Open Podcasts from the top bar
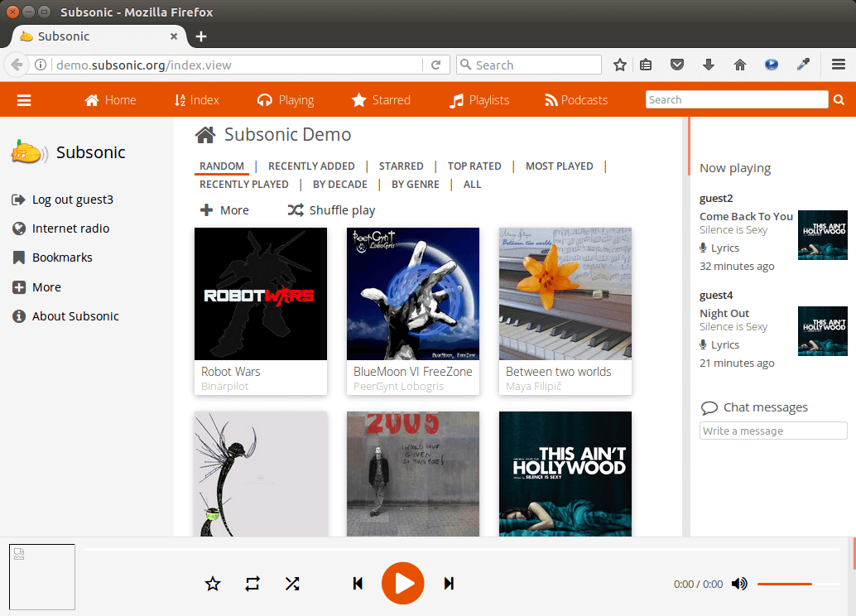This screenshot has height=616, width=856. 575,100
